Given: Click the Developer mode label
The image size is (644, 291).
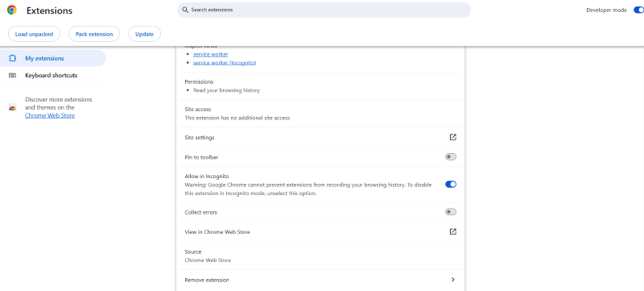Looking at the screenshot, I should point(607,10).
